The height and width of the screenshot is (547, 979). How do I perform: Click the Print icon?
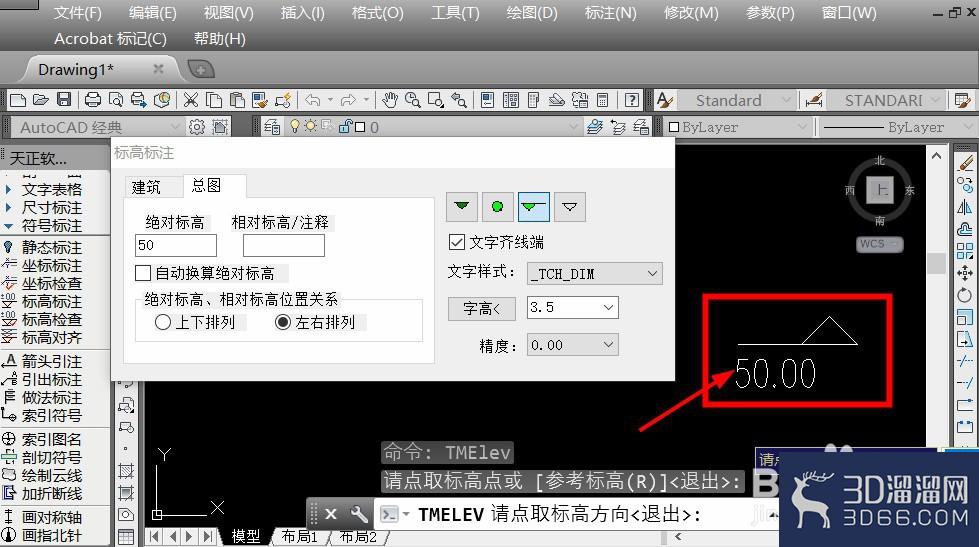(92, 100)
